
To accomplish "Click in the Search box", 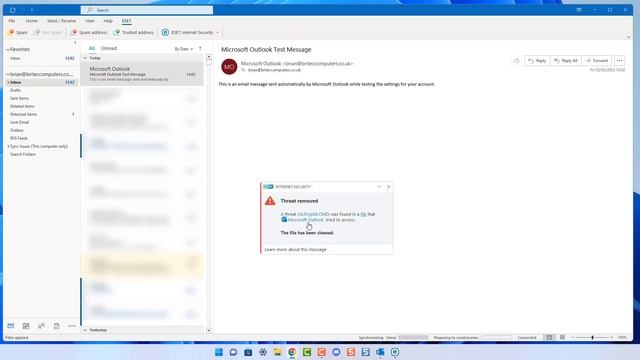I will tap(147, 10).
